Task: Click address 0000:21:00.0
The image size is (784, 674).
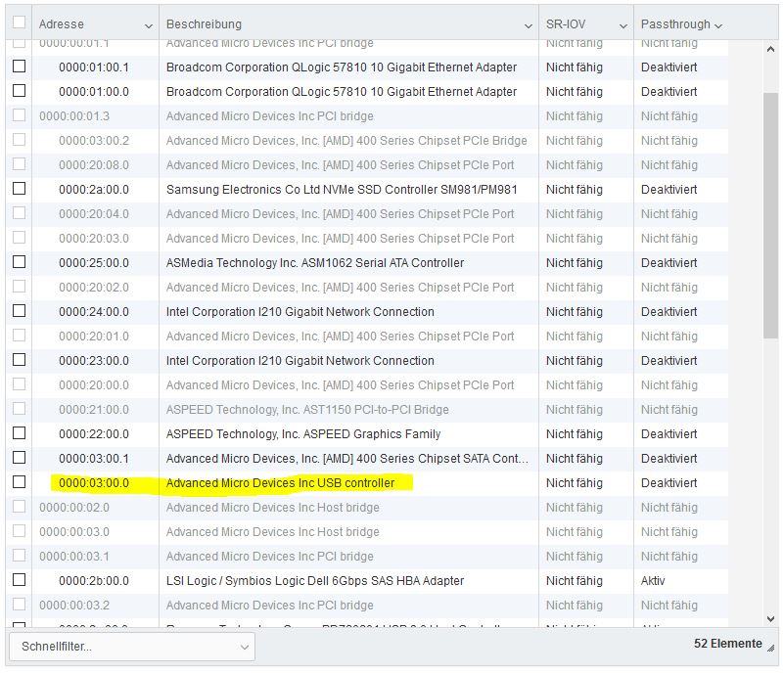Action: pyautogui.click(x=94, y=410)
